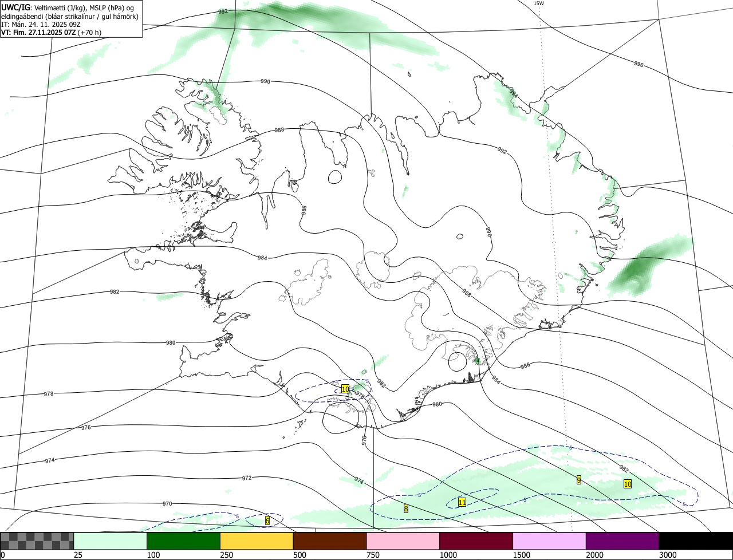The image size is (733, 560).
Task: Click the 'IT: Mán. 24. 11. 2025 09Z' line
Action: pos(42,24)
